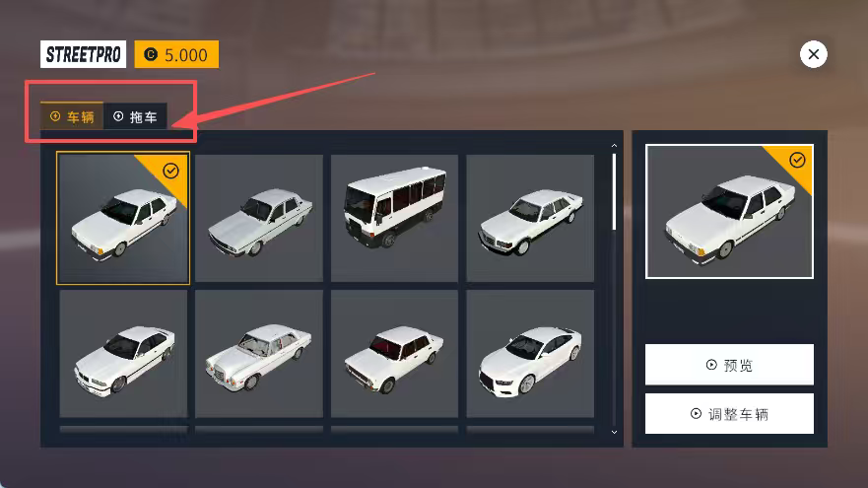Click the coin icon beside 5.000
The image size is (868, 488).
tap(151, 54)
